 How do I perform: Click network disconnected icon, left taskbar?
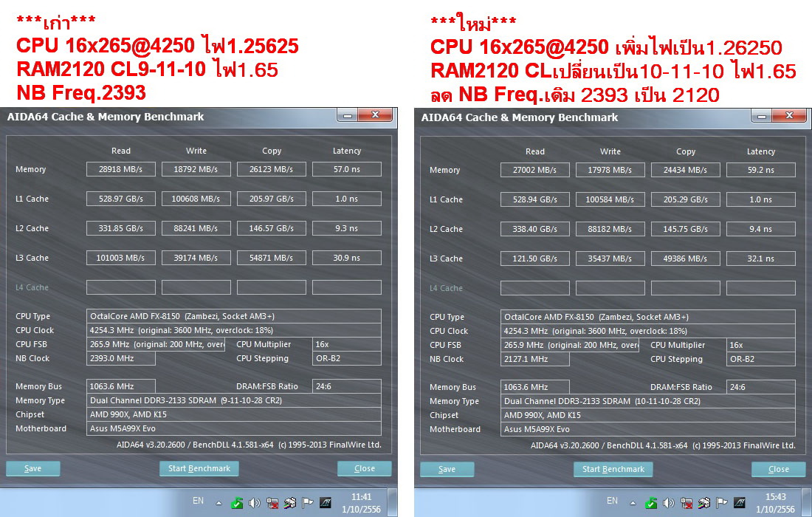click(x=272, y=502)
